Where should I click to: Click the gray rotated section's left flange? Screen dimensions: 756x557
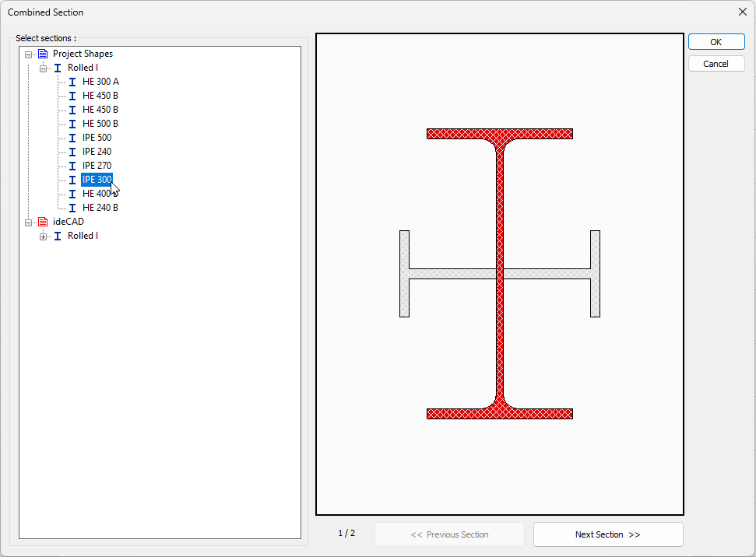(404, 274)
